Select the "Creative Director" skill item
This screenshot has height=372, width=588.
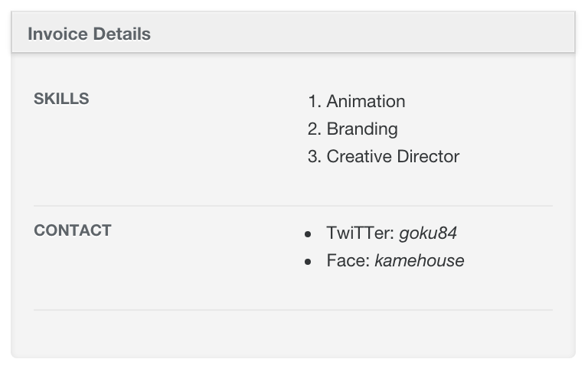393,156
